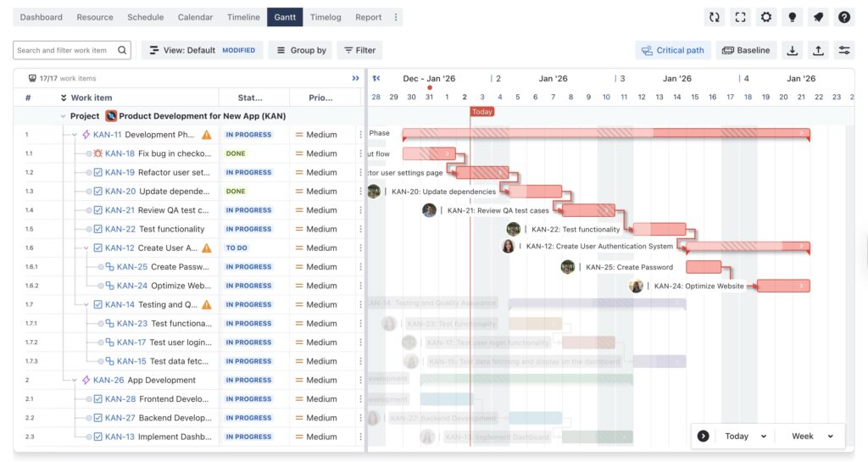Click the Group by button

point(300,50)
